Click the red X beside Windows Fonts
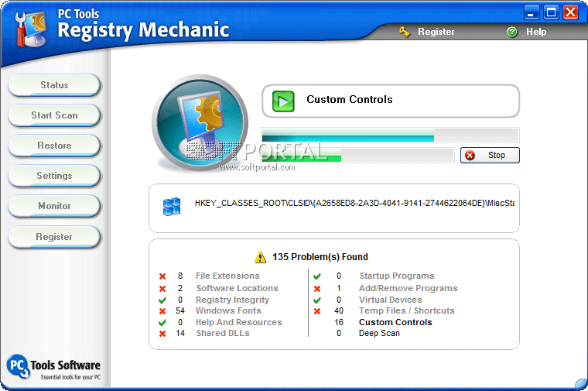The width and height of the screenshot is (588, 391). [162, 311]
